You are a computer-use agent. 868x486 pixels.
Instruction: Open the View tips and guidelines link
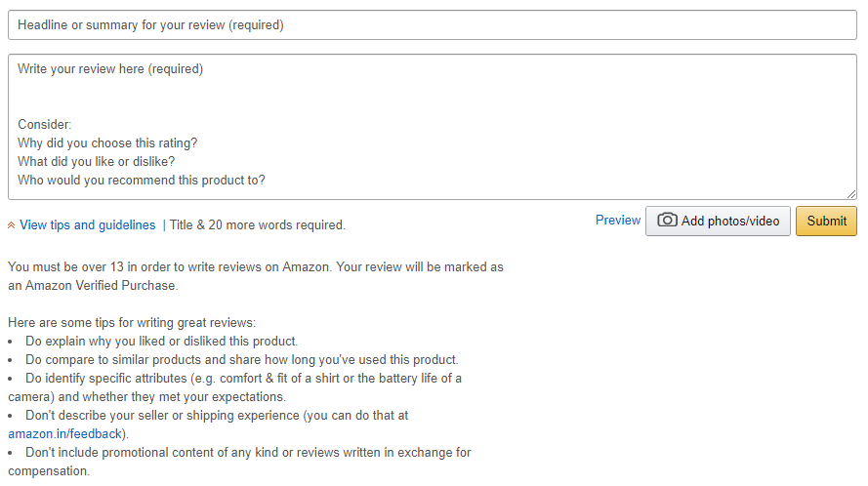pos(87,225)
